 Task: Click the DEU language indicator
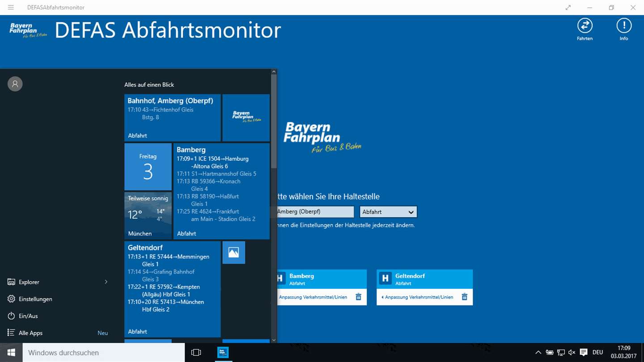click(x=597, y=353)
